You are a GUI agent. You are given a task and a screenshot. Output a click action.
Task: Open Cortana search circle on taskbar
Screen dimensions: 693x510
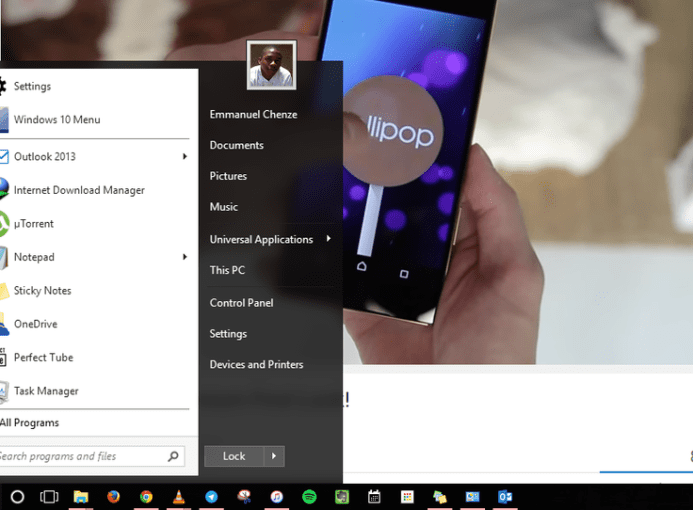[x=17, y=497]
